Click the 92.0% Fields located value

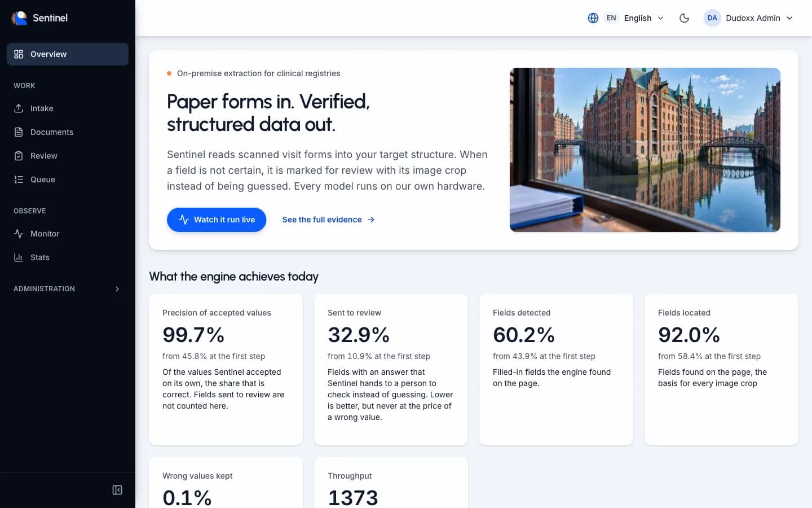tap(689, 335)
